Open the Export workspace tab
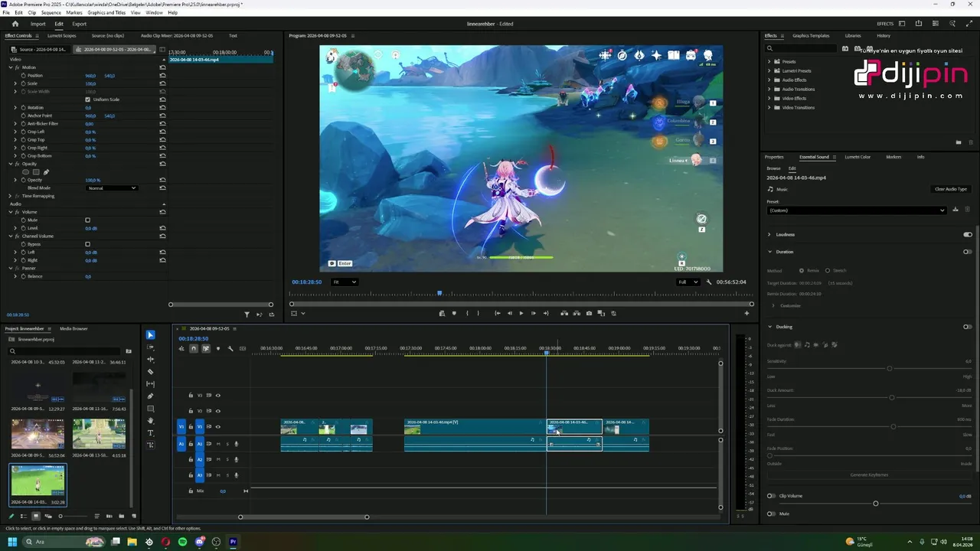Image resolution: width=980 pixels, height=551 pixels. click(79, 24)
